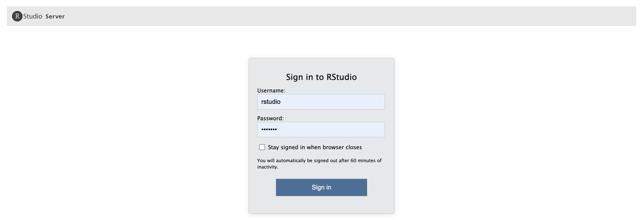Click the "Username:" label

click(271, 90)
